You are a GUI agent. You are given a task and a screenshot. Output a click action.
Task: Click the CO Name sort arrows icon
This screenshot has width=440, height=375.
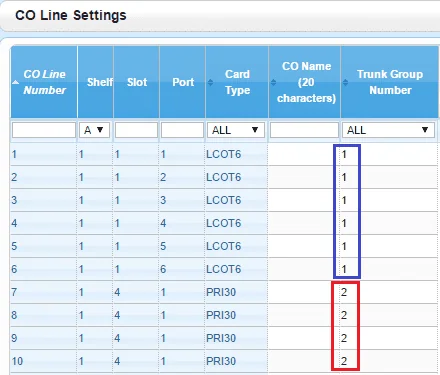click(273, 82)
